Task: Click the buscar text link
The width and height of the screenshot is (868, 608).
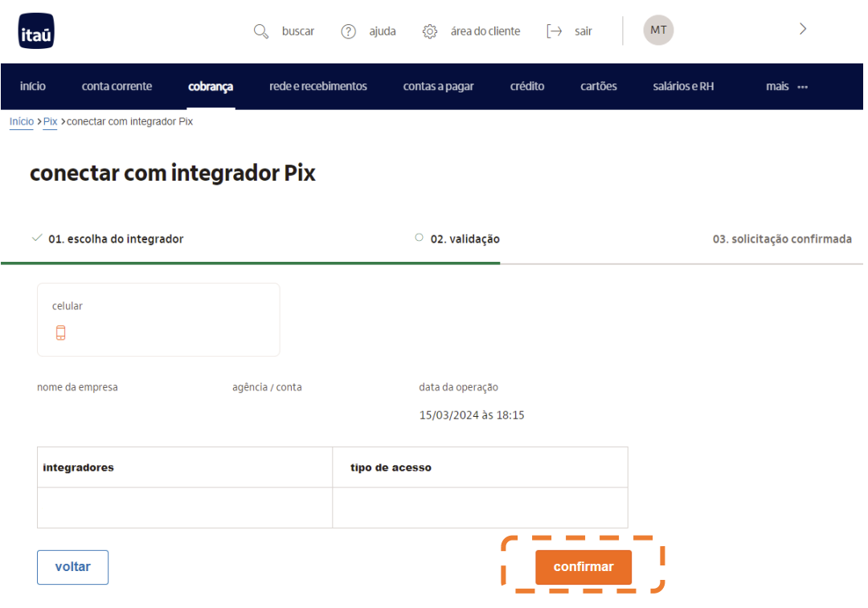Action: [x=298, y=31]
